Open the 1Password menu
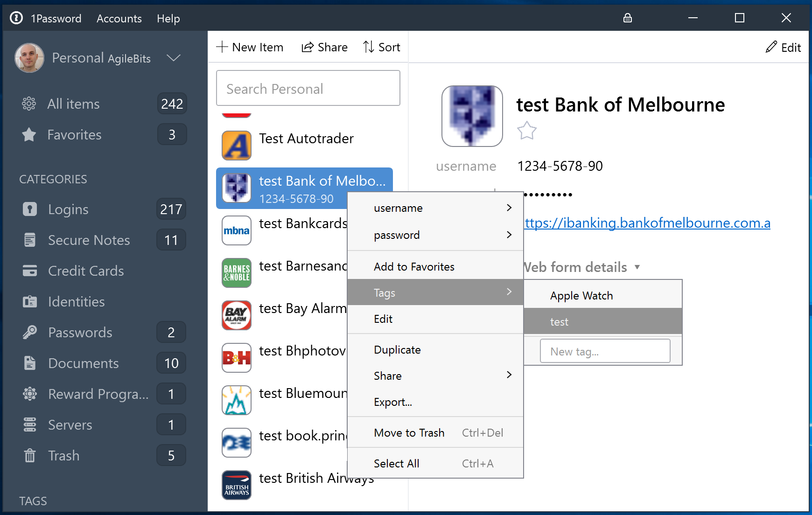Screen dimensions: 812x515 tap(56, 19)
